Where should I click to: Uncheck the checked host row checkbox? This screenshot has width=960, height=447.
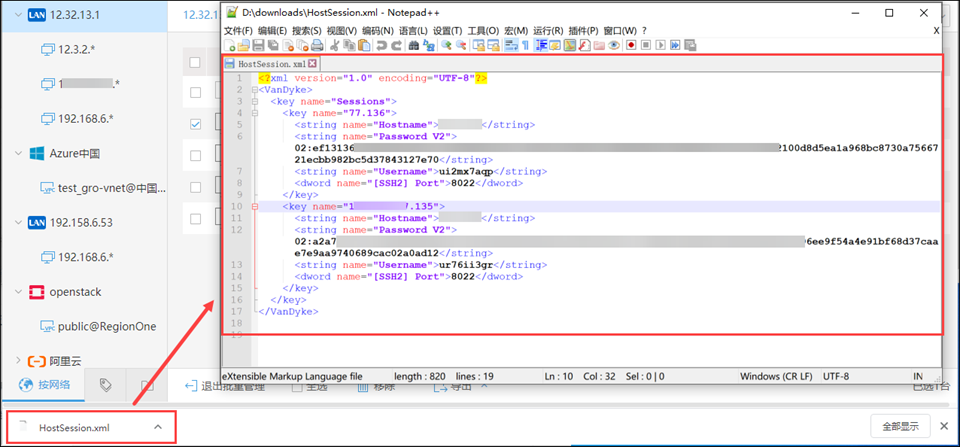click(x=195, y=124)
